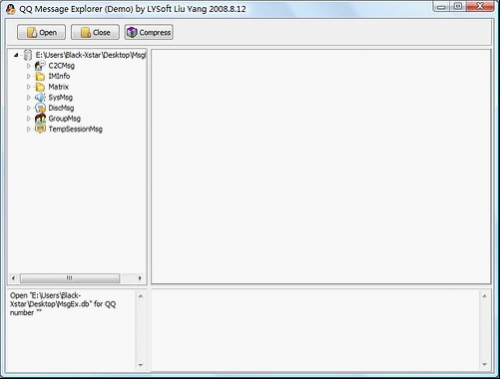Screen dimensions: 500x379
Task: Click the GroupMsg people icon
Action: tap(40, 118)
